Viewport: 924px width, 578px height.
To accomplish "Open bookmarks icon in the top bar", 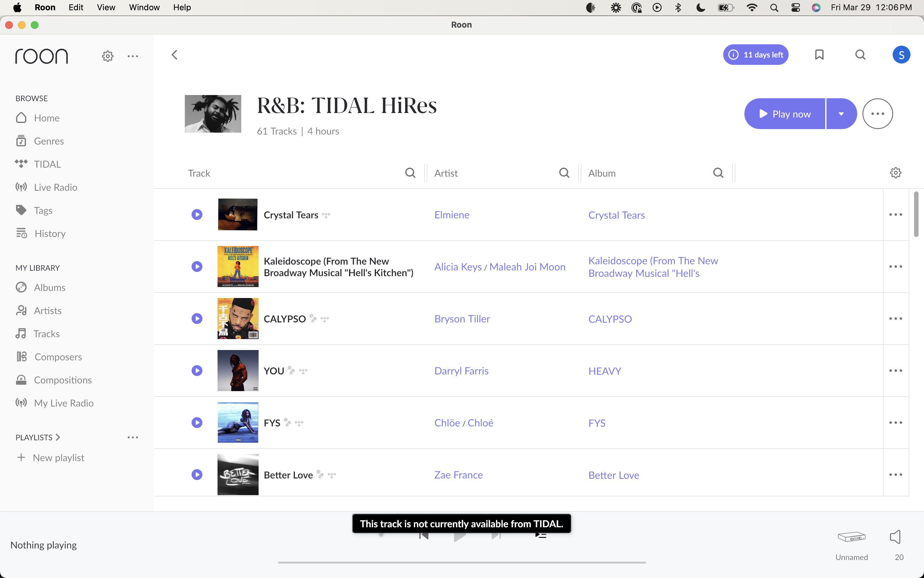I will [x=819, y=55].
